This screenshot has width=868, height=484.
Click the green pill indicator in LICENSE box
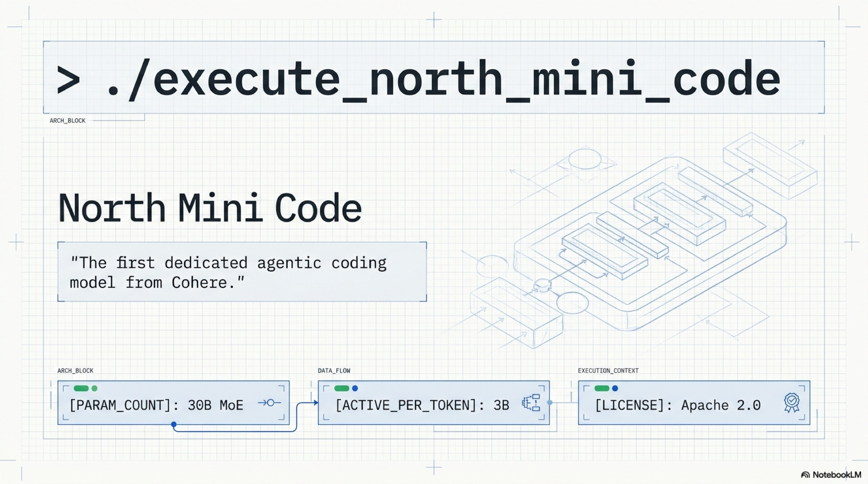point(602,388)
